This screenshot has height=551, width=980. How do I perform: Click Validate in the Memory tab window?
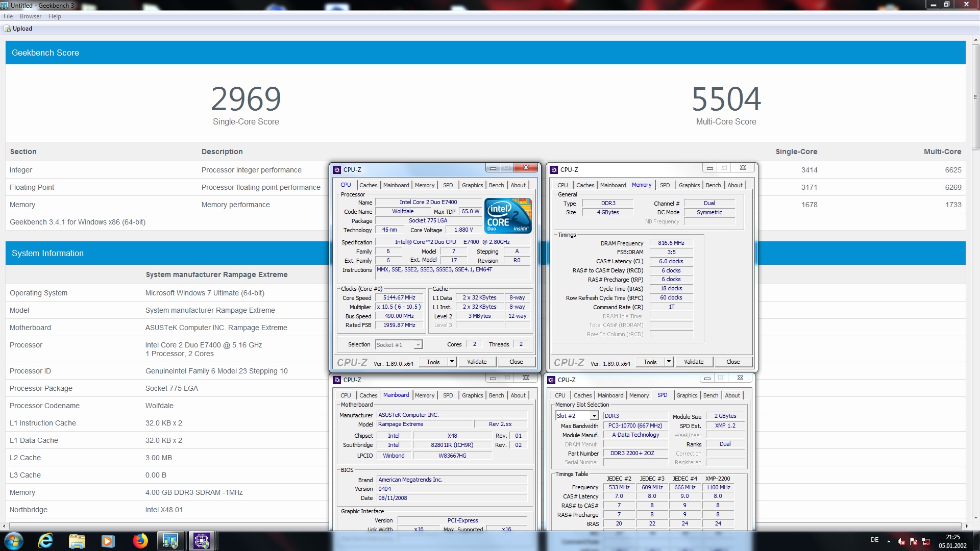click(x=694, y=362)
